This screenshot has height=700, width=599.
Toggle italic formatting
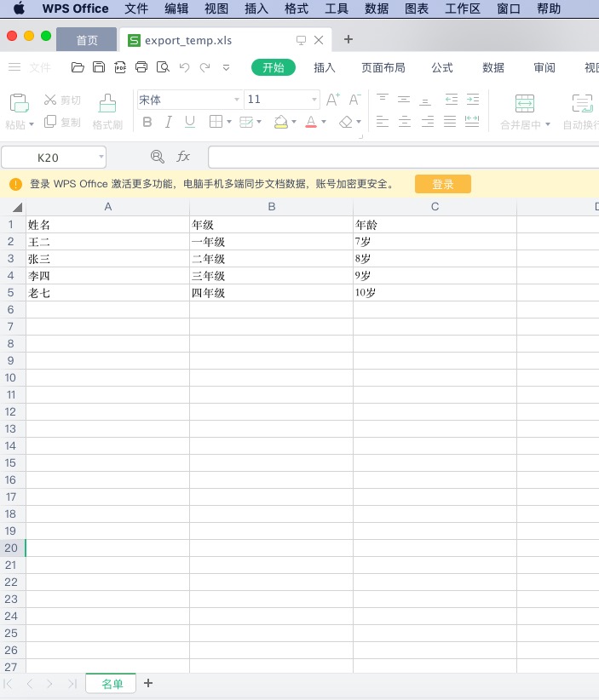pos(169,122)
